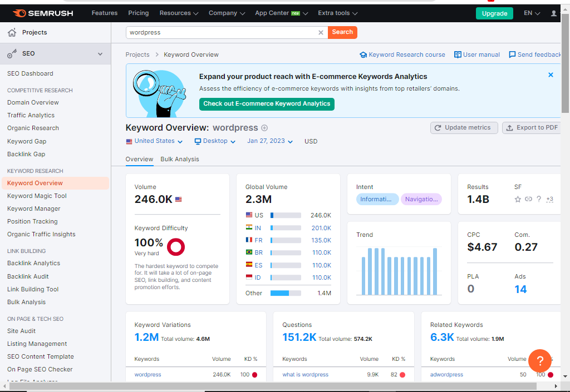Open the Jan 27, 2023 date dropdown
The image size is (570, 392).
click(x=270, y=141)
